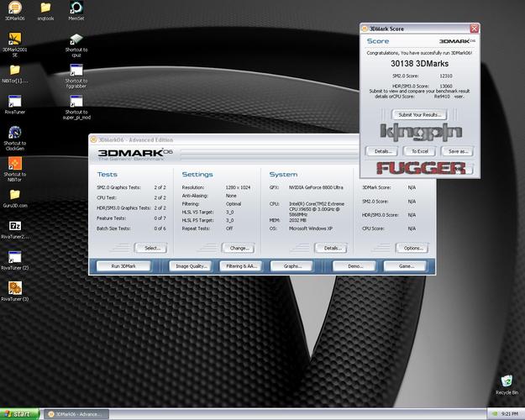This screenshot has width=525, height=420.
Task: Launch the Demo... button
Action: coord(354,266)
